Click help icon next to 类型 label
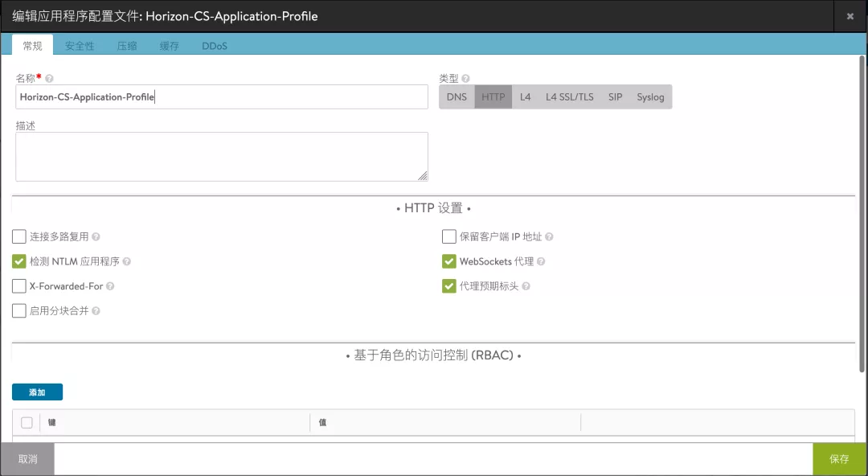Image resolution: width=868 pixels, height=476 pixels. coord(465,79)
